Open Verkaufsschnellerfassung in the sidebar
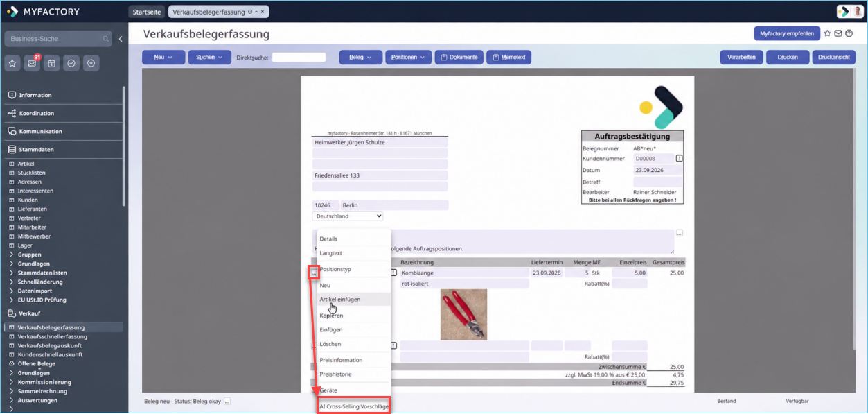 click(x=53, y=336)
